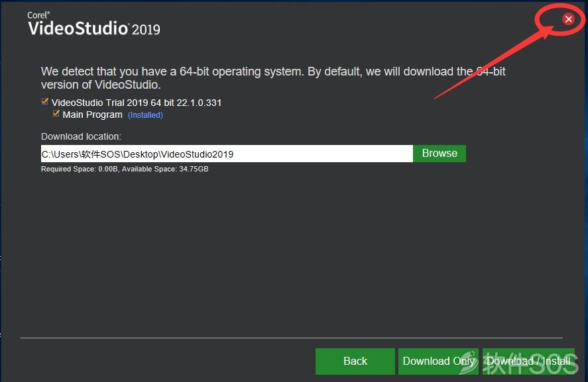
Task: Click the Download / Install button
Action: pos(528,361)
